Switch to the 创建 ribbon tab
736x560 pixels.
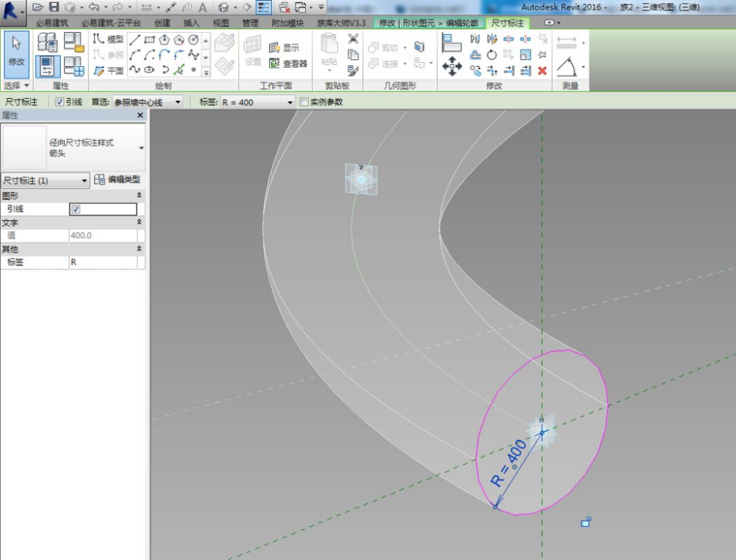pyautogui.click(x=162, y=23)
